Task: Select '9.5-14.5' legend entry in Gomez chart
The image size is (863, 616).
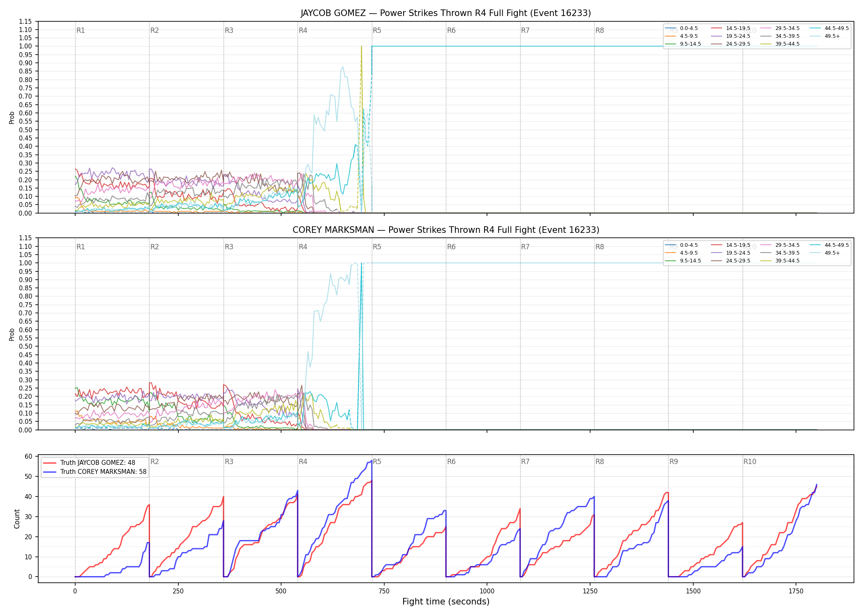Action: pos(683,44)
